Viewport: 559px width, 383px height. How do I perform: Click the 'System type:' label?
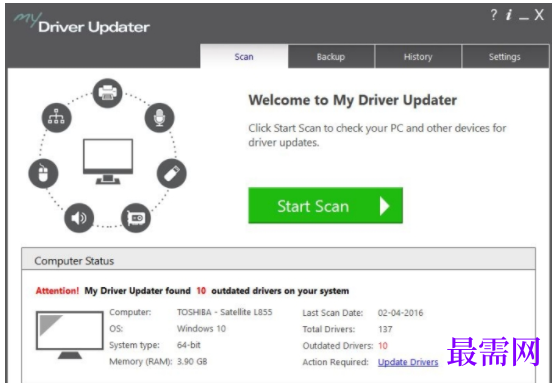point(134,345)
